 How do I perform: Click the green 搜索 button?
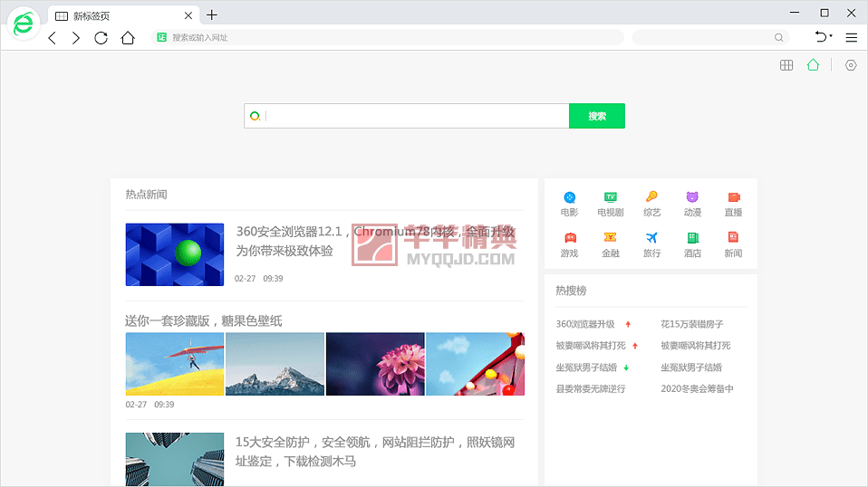pos(597,116)
